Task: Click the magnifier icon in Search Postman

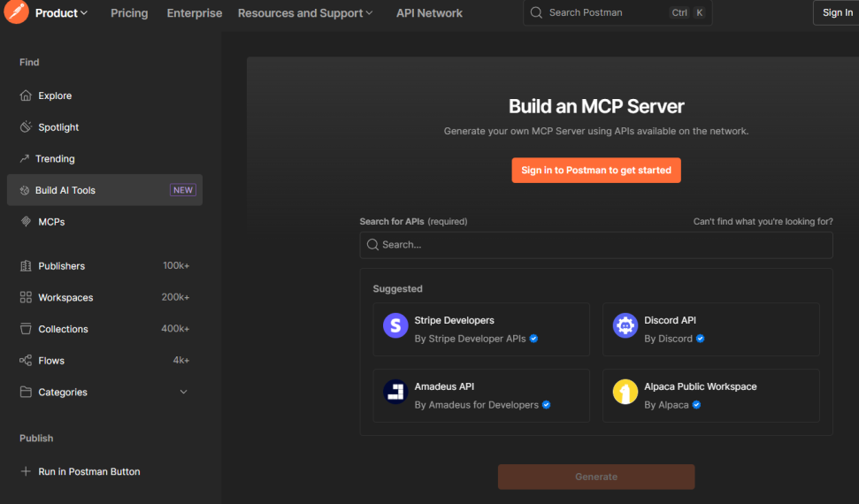Action: (x=536, y=12)
